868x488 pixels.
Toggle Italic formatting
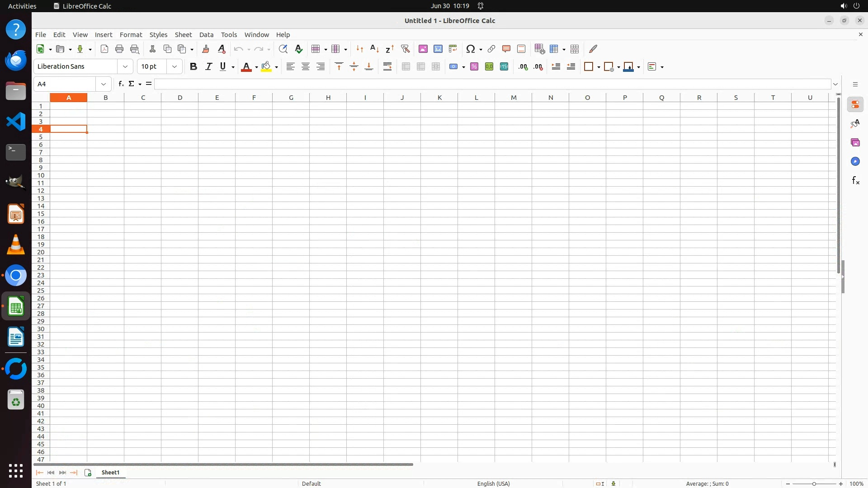pyautogui.click(x=208, y=67)
